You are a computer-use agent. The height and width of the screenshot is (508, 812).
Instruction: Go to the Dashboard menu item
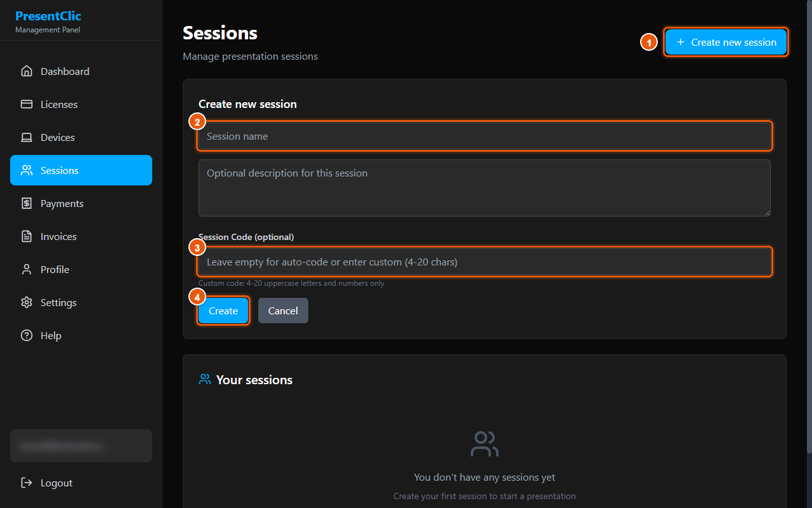point(81,71)
